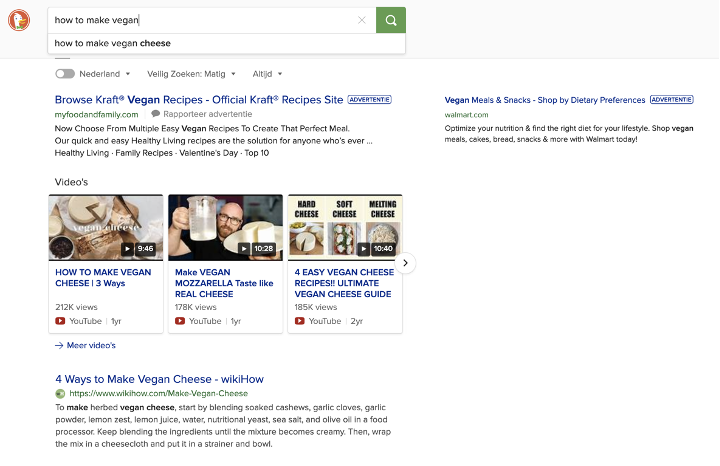Click play icon on the 10:40 video
The image size is (720, 466).
tap(364, 249)
